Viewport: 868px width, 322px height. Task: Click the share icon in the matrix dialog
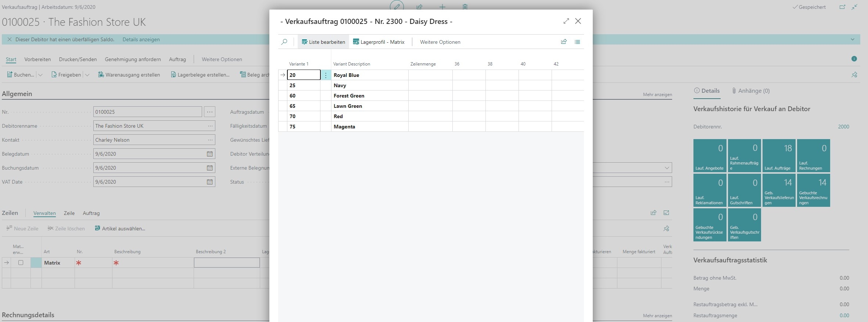pos(564,42)
